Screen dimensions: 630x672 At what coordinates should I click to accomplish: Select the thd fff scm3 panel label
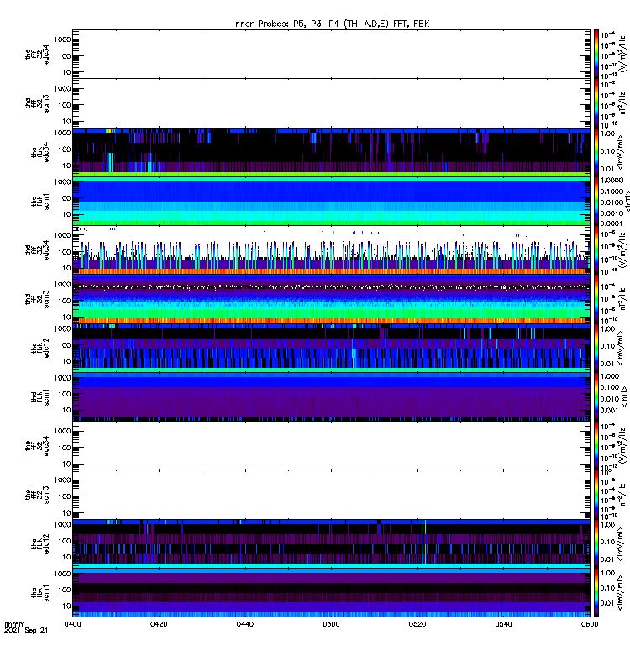[x=37, y=299]
